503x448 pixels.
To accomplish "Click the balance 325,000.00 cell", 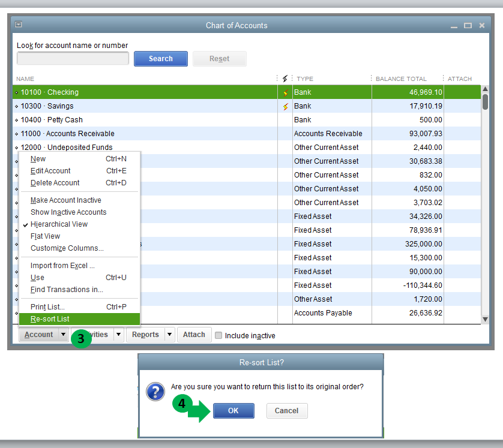I will [408, 244].
